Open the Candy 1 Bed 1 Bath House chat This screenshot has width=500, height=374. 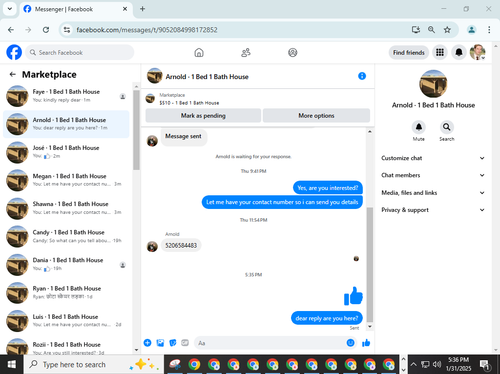66,236
